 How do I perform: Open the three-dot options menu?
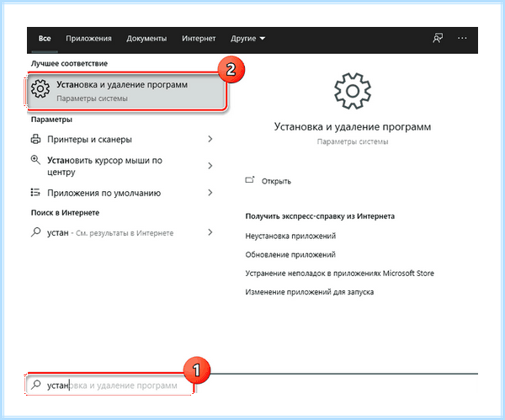coord(462,39)
